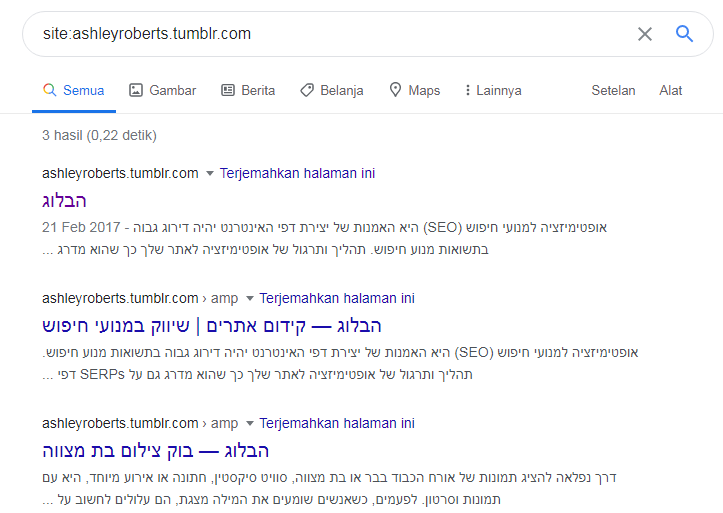Clear the search box with X icon
This screenshot has height=513, width=723.
[645, 34]
